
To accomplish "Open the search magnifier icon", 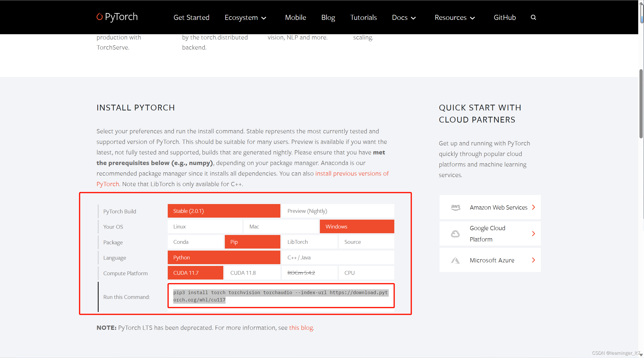I will pyautogui.click(x=533, y=17).
